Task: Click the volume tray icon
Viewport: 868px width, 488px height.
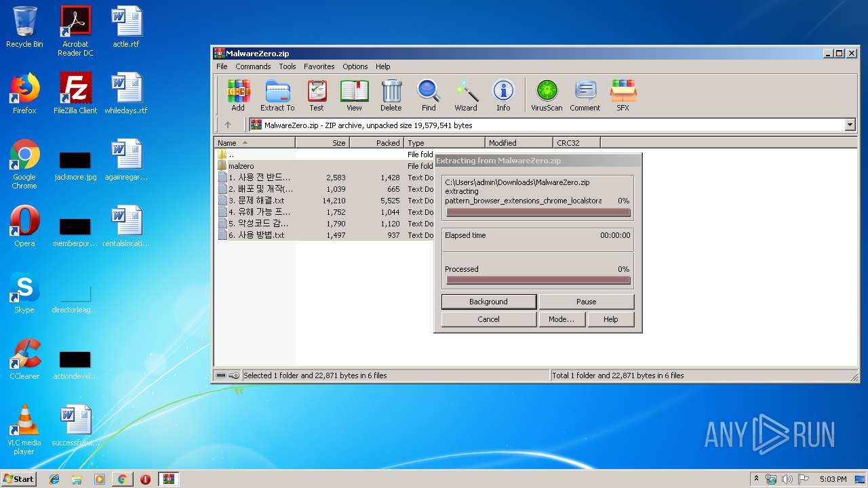Action: click(787, 479)
